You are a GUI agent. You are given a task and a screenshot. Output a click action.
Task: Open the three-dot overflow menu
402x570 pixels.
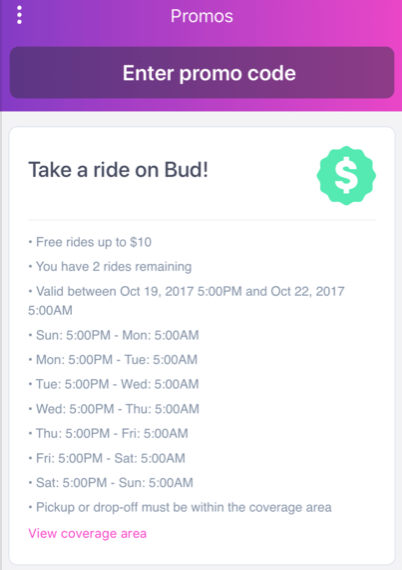[x=19, y=15]
